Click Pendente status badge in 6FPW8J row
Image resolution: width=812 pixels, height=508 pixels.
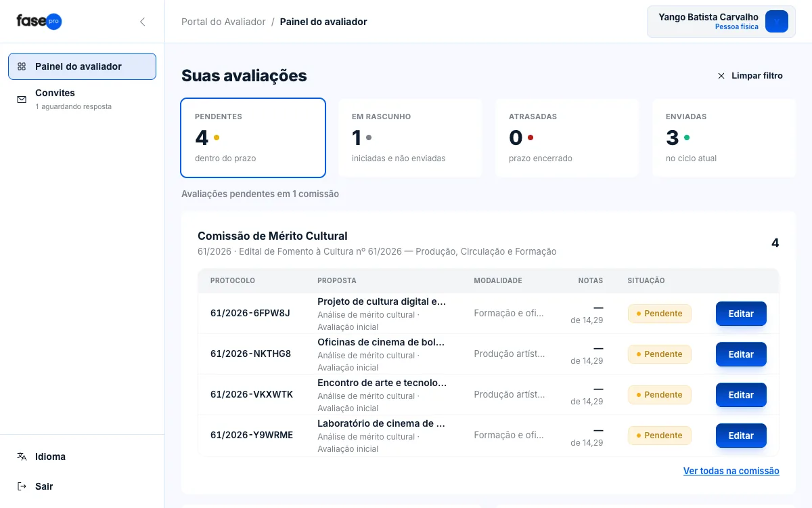660,314
